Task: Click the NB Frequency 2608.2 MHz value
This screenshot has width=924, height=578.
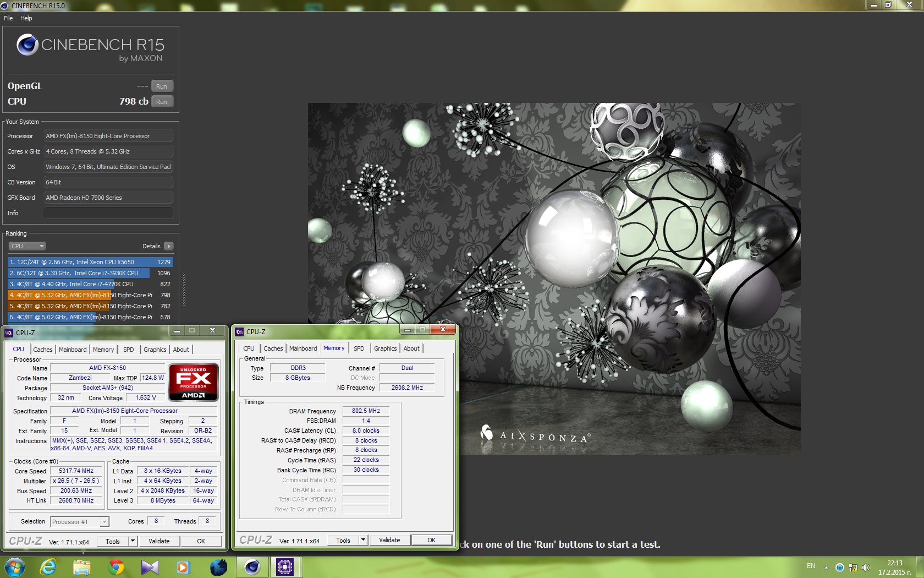Action: (407, 388)
